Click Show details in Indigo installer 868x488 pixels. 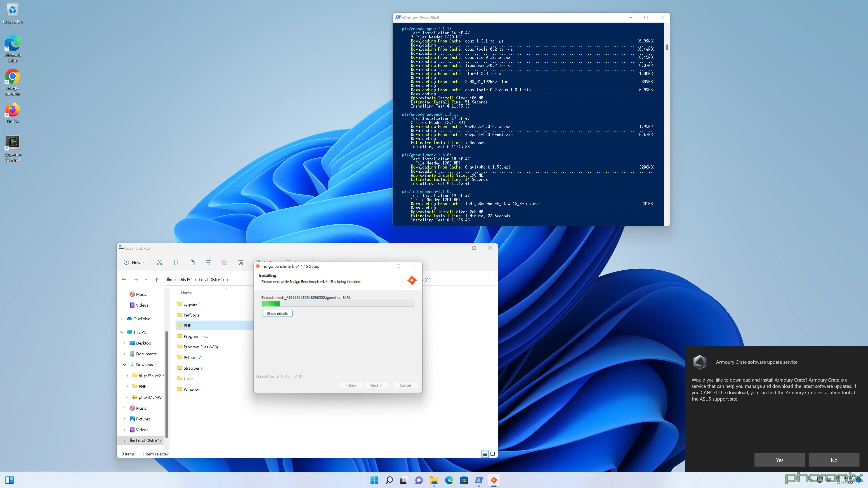click(277, 314)
